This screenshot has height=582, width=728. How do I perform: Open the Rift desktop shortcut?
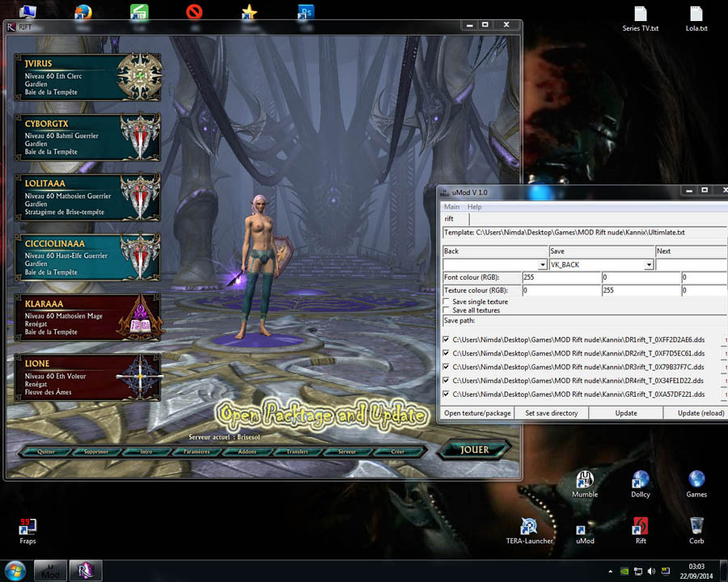tap(641, 527)
